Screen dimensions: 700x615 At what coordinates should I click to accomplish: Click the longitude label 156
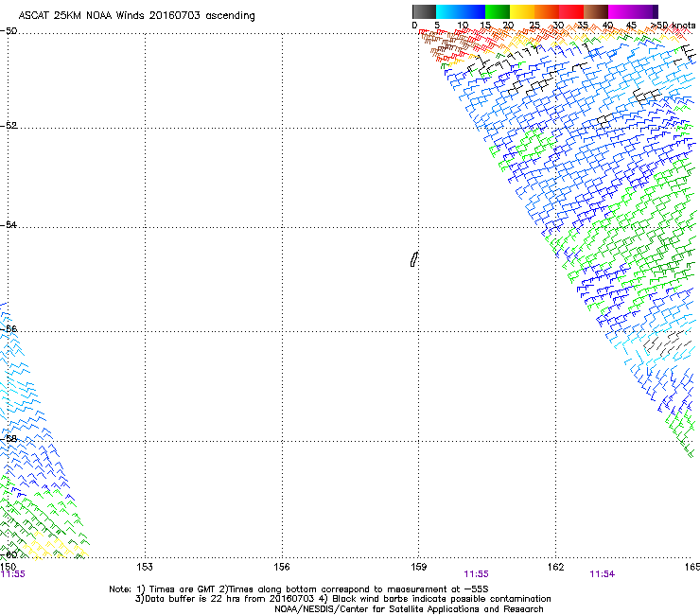click(x=282, y=567)
